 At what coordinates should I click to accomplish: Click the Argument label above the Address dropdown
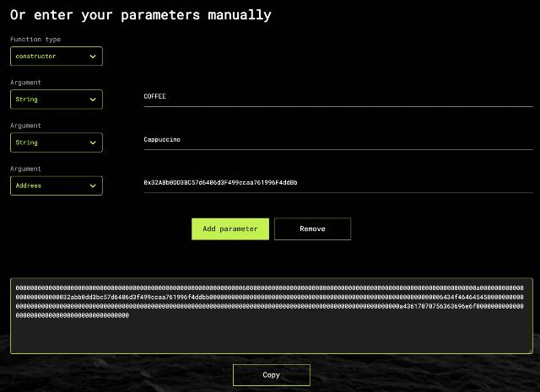click(25, 169)
